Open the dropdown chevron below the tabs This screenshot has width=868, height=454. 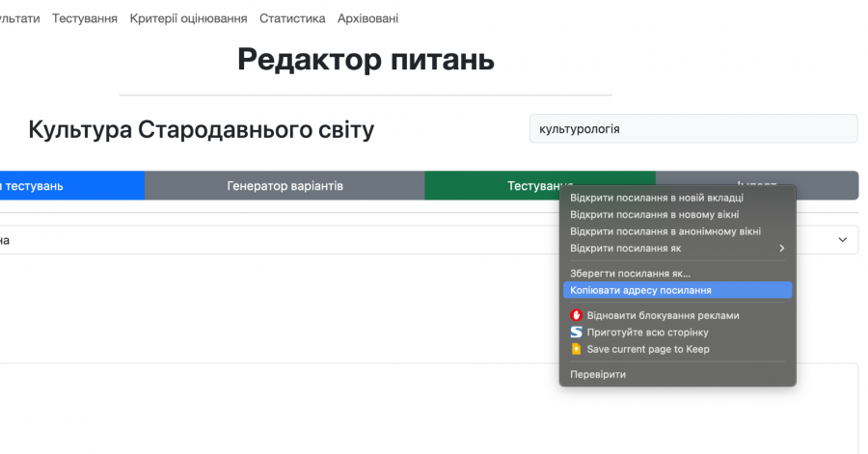point(843,240)
